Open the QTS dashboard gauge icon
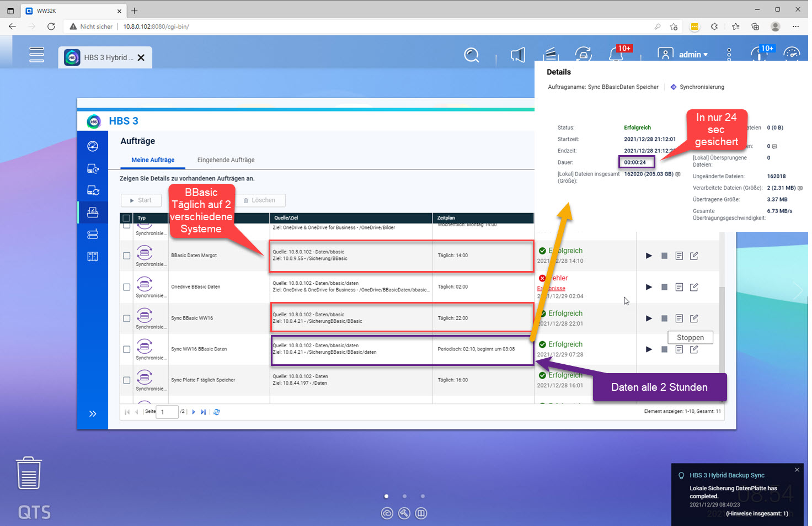812x526 pixels. [792, 54]
